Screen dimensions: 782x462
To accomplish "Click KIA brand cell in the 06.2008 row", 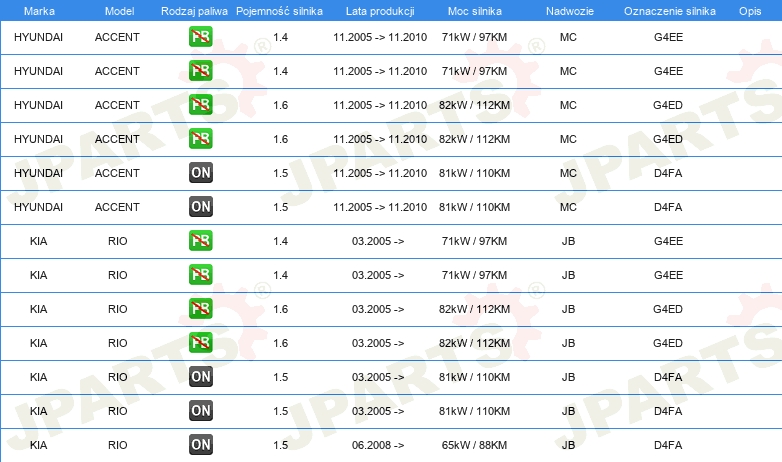I will coord(38,445).
